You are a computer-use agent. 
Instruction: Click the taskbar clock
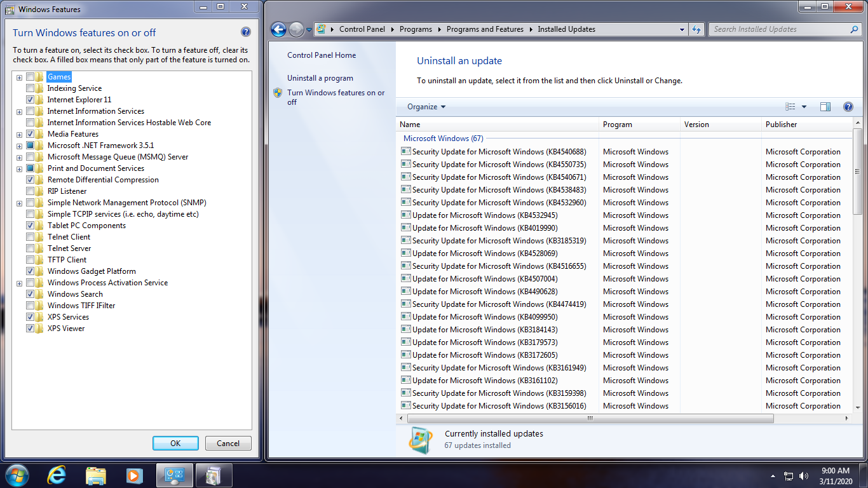click(x=835, y=476)
